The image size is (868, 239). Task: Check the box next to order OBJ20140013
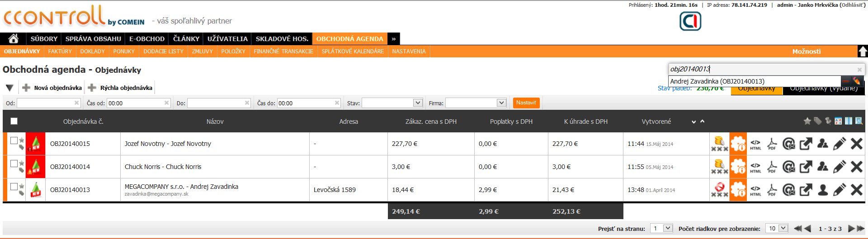(14, 187)
